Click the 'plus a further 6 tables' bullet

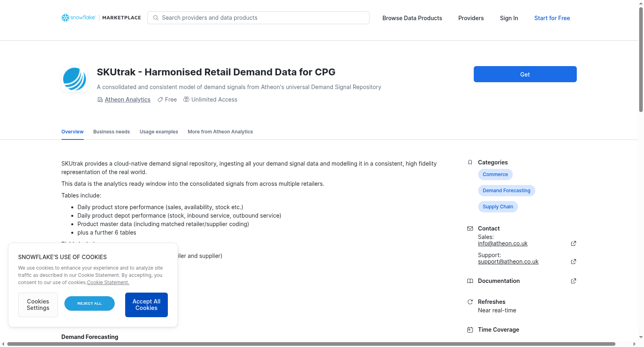point(107,233)
